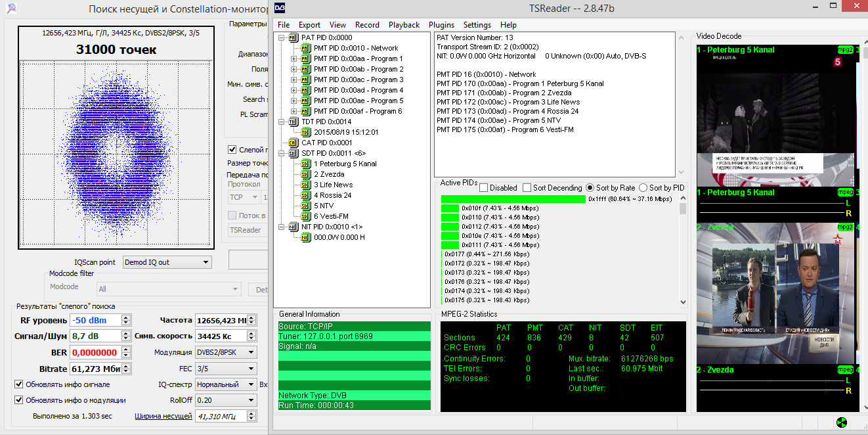Viewport: 868px width, 435px height.
Task: Open the IQ-спектр Нормальный dropdown
Action: 226,384
